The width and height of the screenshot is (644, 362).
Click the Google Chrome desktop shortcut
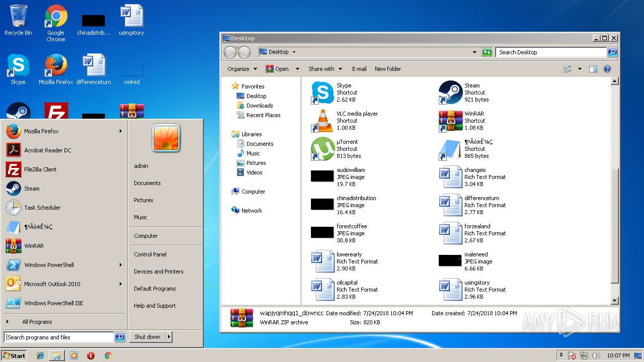pos(56,24)
